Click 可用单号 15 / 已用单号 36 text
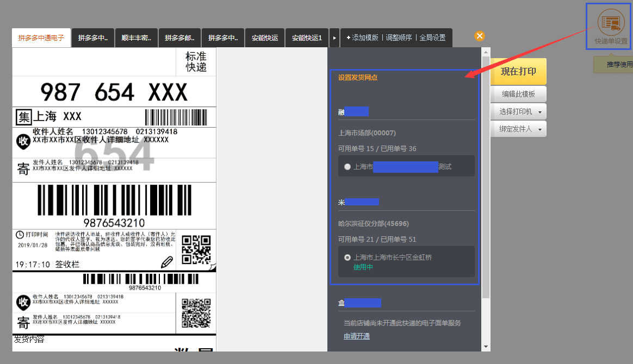Viewport: 633px width, 364px height. 377,149
